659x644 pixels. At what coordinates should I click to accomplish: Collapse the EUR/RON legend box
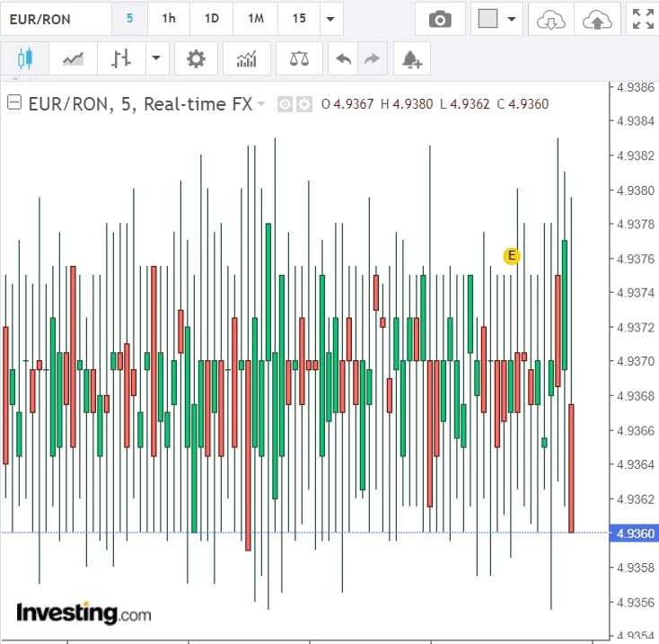[14, 103]
